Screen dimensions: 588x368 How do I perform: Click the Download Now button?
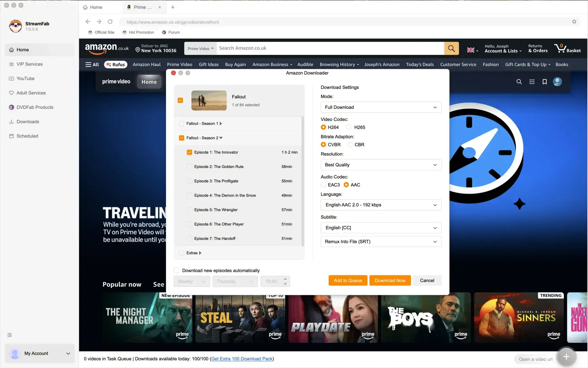click(x=390, y=280)
